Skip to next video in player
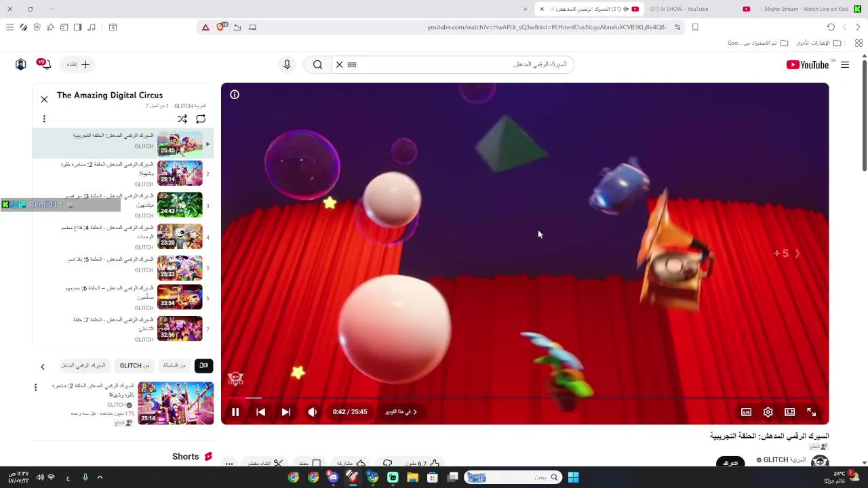 (286, 412)
